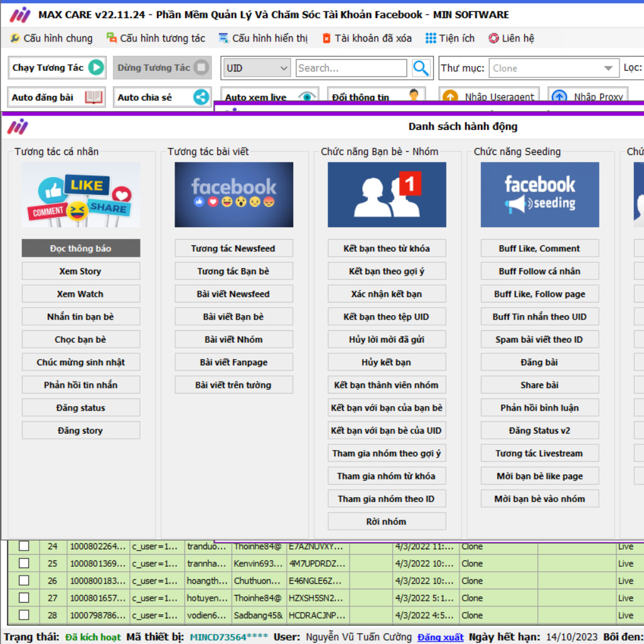Expand the Thư mục Clone dropdown
The width and height of the screenshot is (644, 644).
pos(608,68)
